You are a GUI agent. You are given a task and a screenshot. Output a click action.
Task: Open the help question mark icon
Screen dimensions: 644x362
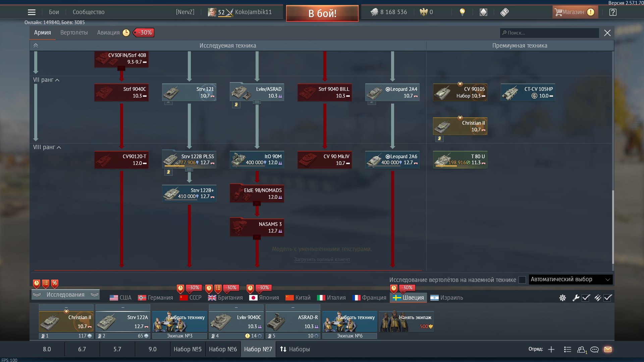613,12
